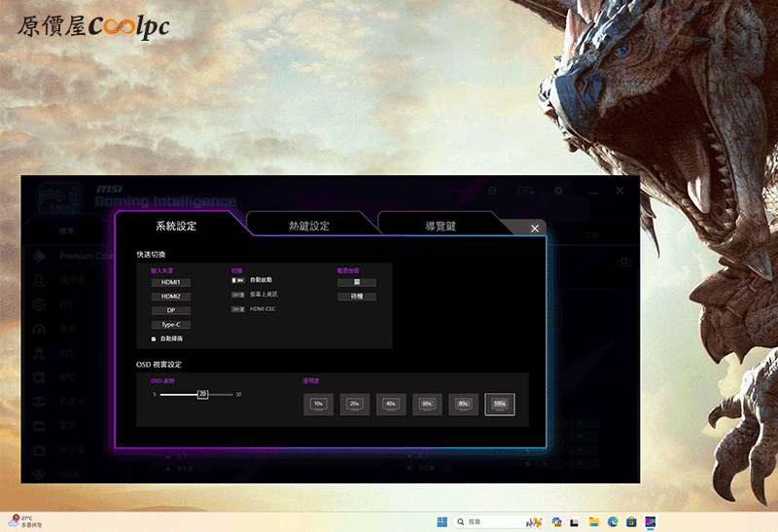Set OSD transparency to 60%
Screen dimensions: 778x532
click(x=427, y=404)
